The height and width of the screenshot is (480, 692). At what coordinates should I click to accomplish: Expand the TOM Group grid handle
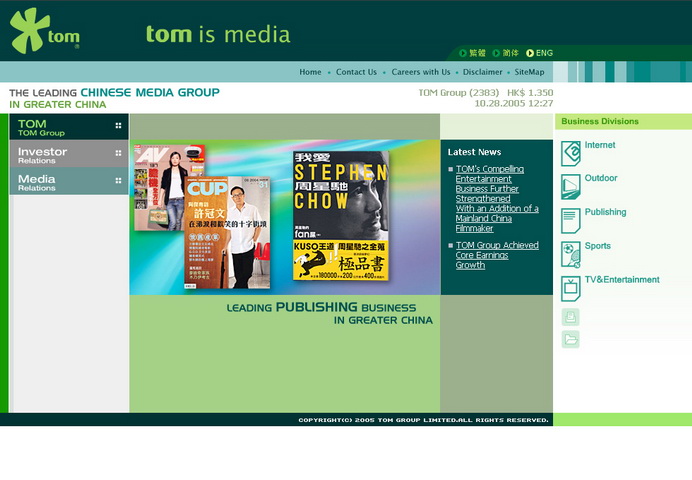(118, 125)
